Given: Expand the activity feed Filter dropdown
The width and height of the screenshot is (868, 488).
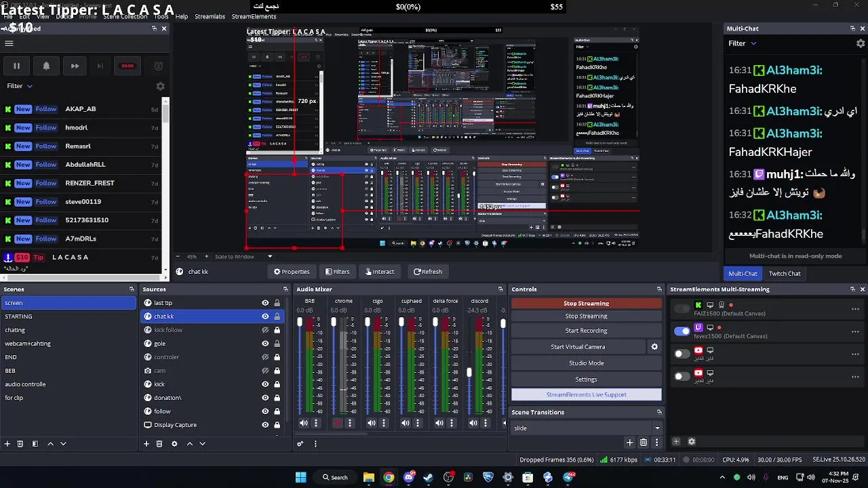Looking at the screenshot, I should (x=20, y=86).
